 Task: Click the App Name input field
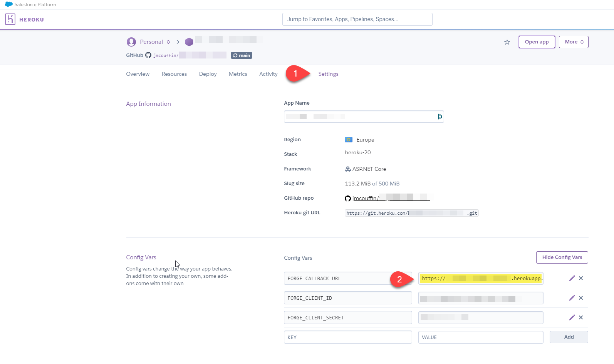(364, 117)
